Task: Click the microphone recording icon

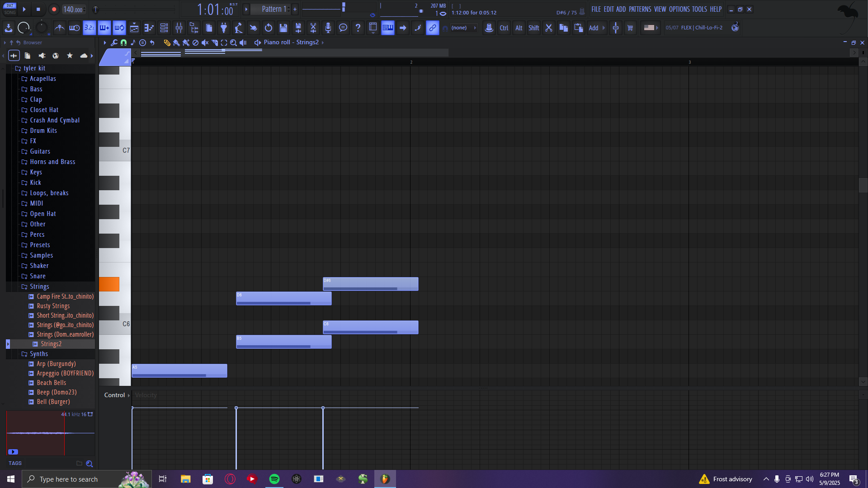Action: [x=328, y=28]
